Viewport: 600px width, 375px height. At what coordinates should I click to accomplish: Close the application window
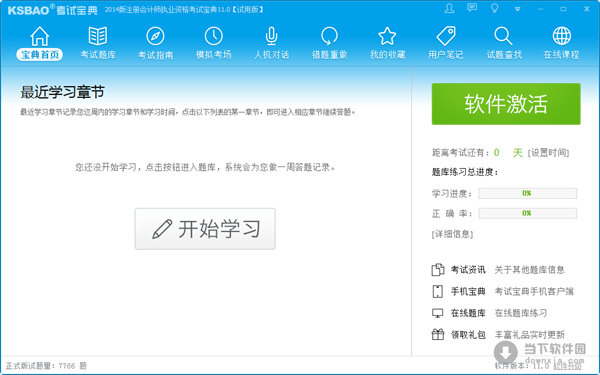pyautogui.click(x=587, y=8)
